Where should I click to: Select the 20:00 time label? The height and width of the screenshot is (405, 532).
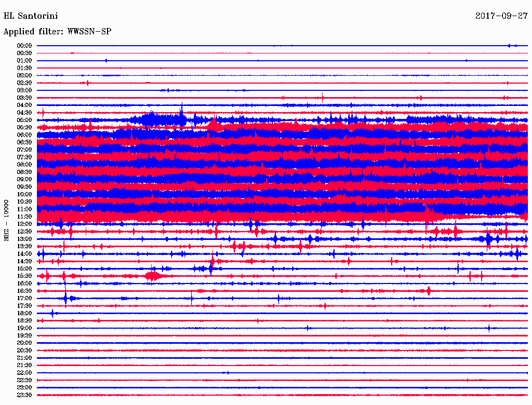point(24,343)
